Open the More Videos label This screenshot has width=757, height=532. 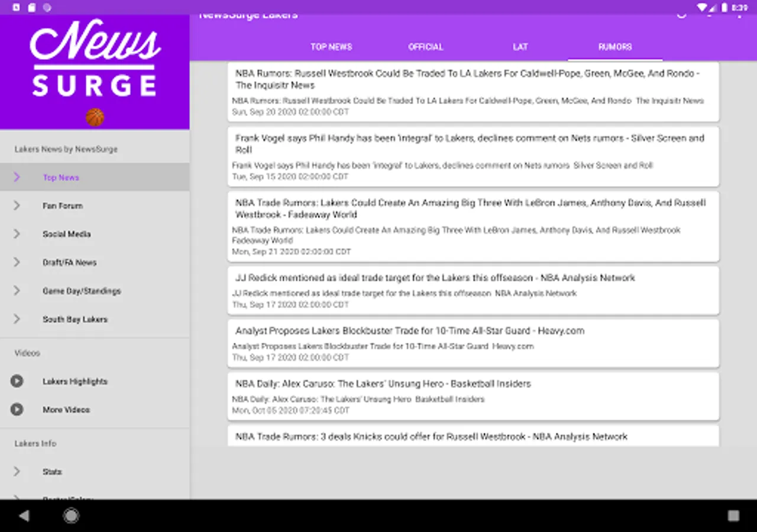click(66, 410)
